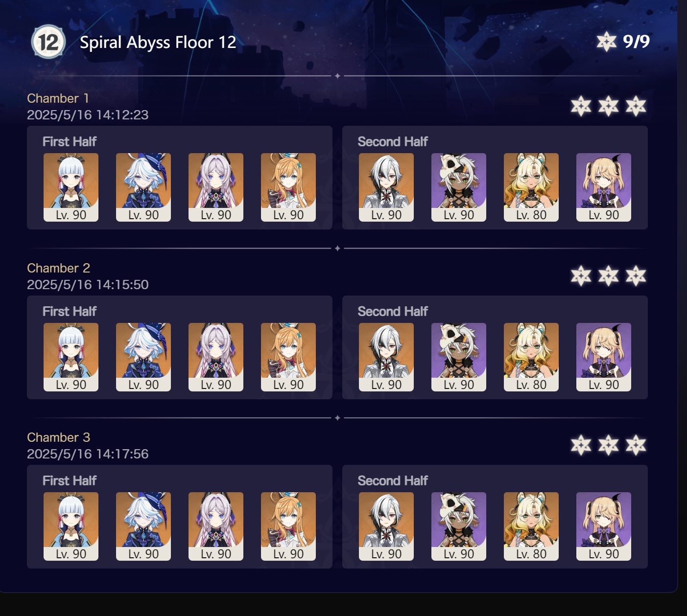
Task: Click first portrait in Chamber 3 First Half
Action: (71, 526)
